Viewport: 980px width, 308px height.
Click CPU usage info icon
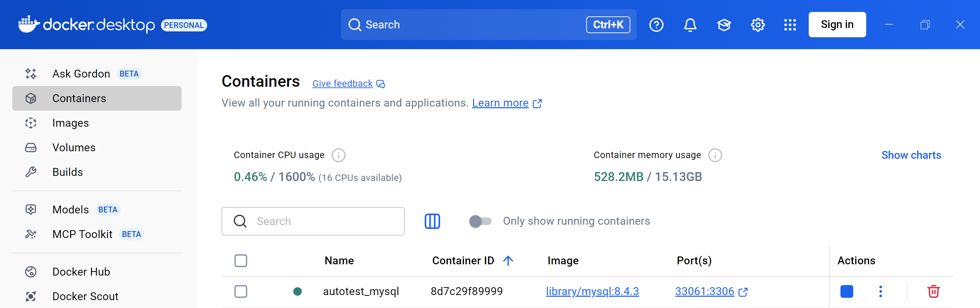click(338, 155)
